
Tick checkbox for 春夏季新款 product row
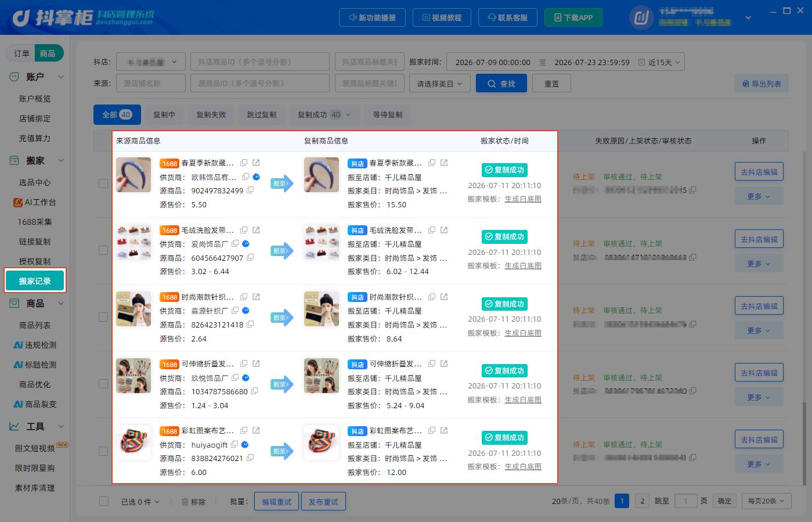coord(103,183)
